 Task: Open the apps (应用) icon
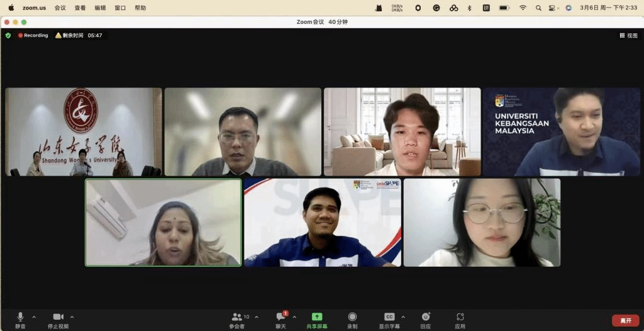point(460,317)
